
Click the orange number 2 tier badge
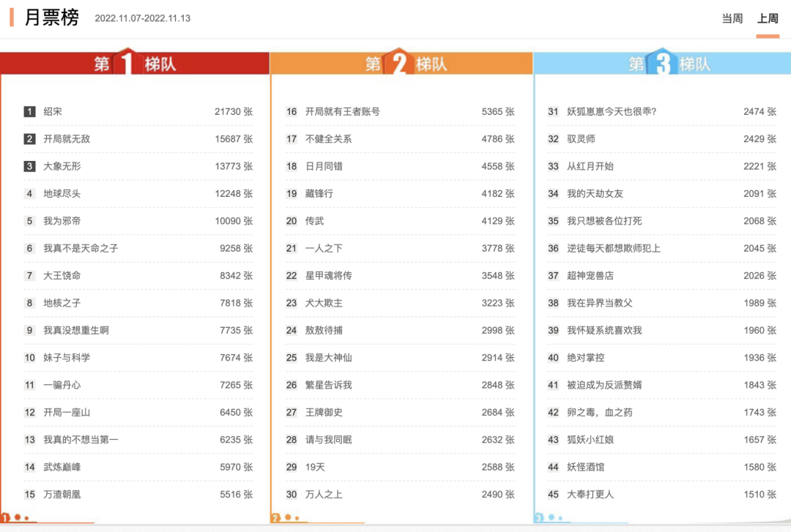point(398,62)
